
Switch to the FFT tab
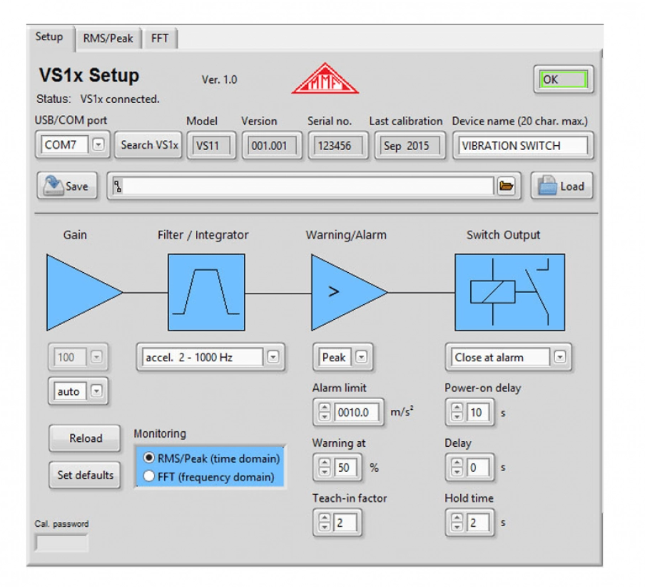tap(160, 38)
